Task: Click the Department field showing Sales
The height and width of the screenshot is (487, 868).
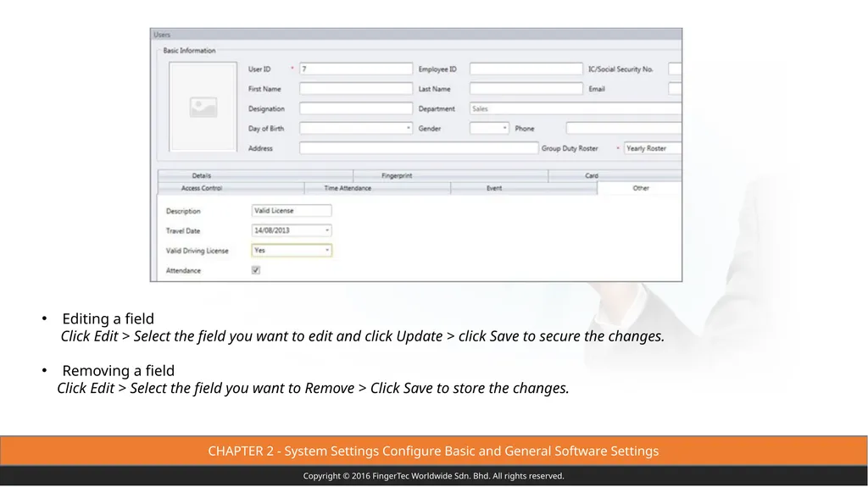Action: tap(576, 108)
